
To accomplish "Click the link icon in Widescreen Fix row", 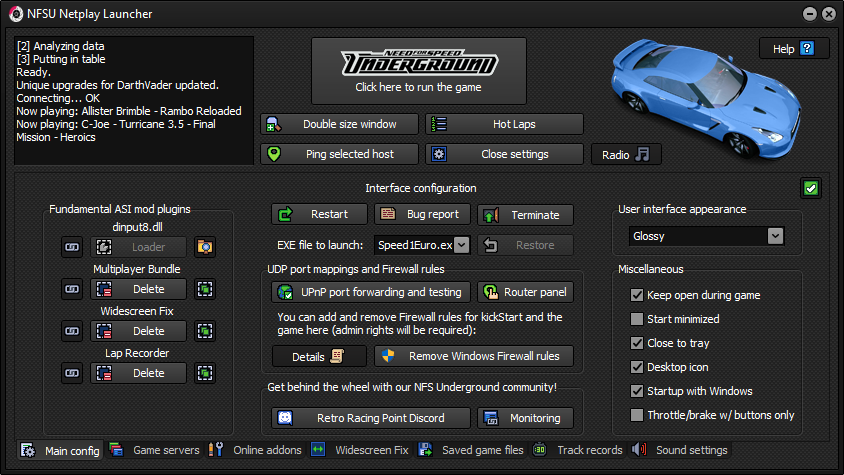I will (x=72, y=331).
